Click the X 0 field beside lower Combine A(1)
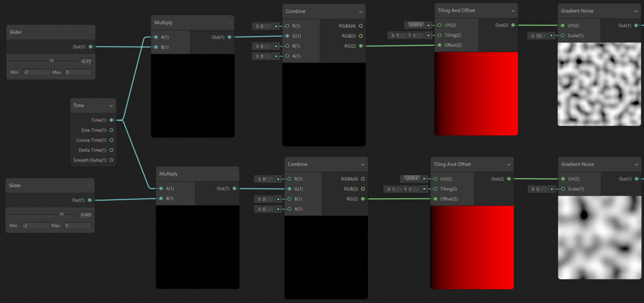Screen dimensions: 644x303 tap(267, 209)
